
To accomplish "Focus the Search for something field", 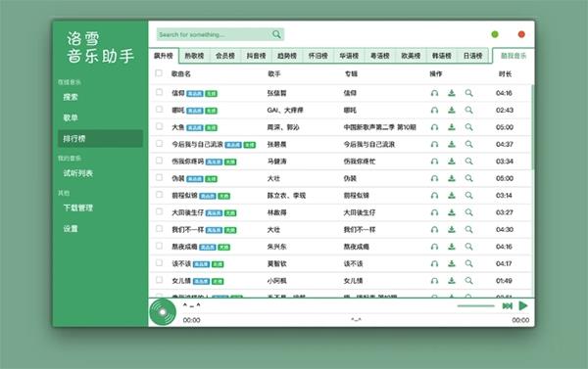I will pos(214,34).
